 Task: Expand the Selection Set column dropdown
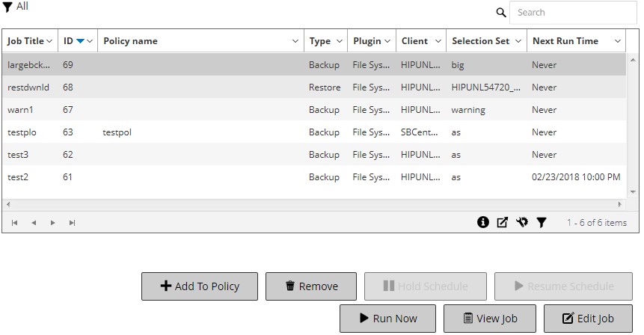point(518,41)
